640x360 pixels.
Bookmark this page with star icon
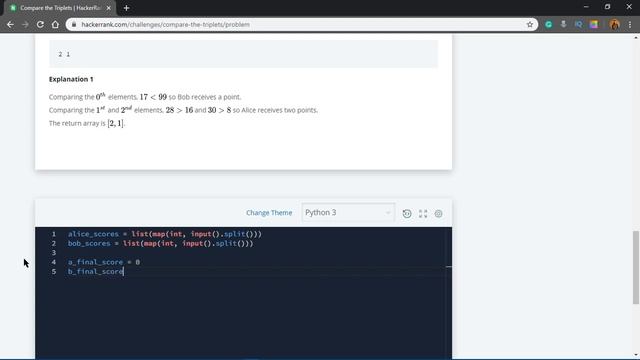click(530, 24)
